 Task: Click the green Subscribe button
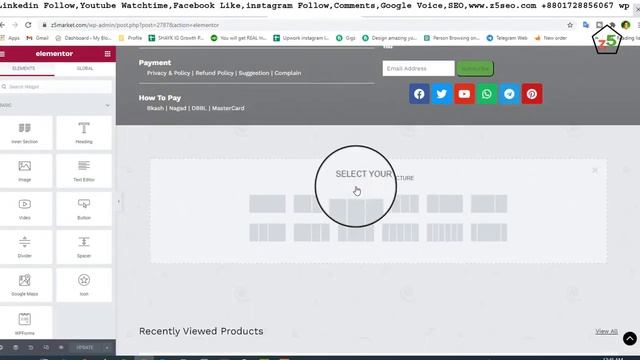click(475, 68)
